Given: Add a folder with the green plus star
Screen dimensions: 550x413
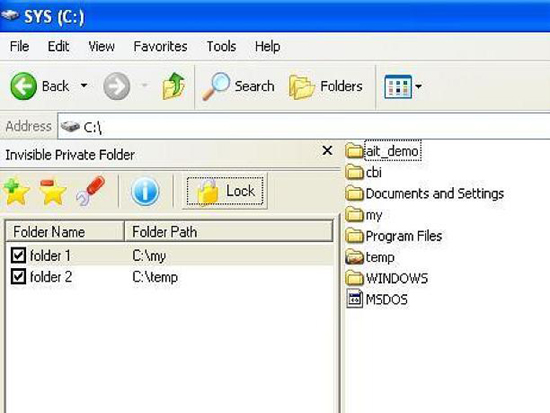Looking at the screenshot, I should (15, 192).
